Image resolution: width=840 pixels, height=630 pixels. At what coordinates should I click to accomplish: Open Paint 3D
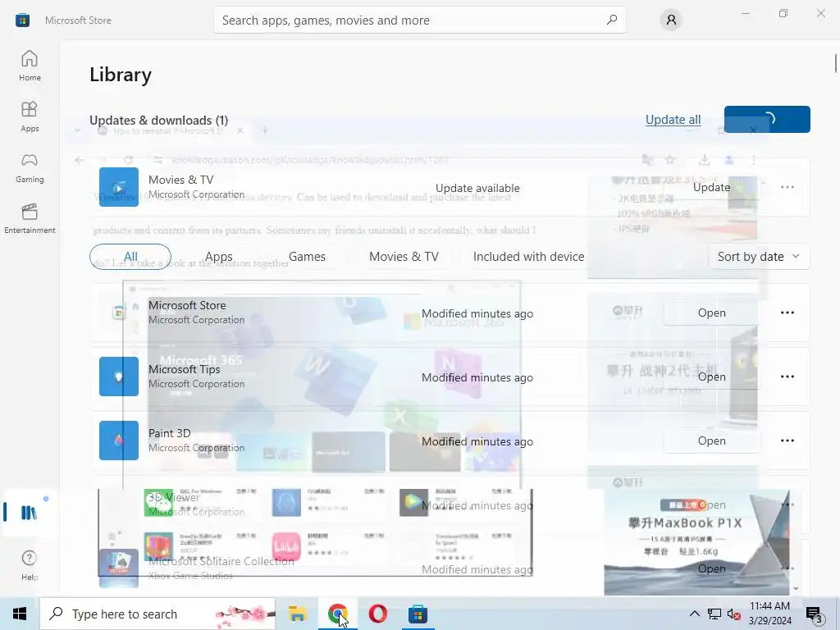click(x=711, y=441)
